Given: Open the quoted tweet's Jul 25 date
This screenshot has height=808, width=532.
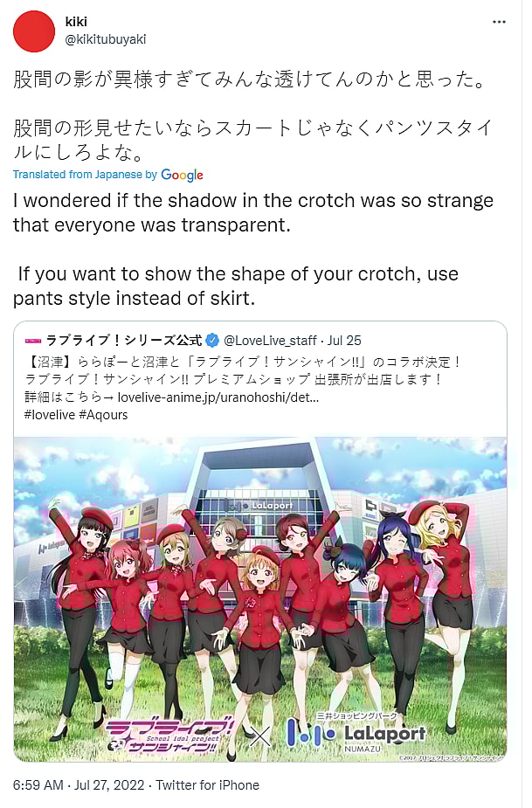Looking at the screenshot, I should (x=344, y=341).
